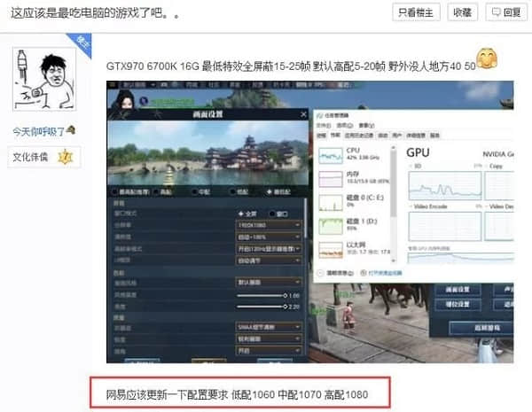This screenshot has width=532, height=412.
Task: Click the 收藏 button
Action: [463, 12]
